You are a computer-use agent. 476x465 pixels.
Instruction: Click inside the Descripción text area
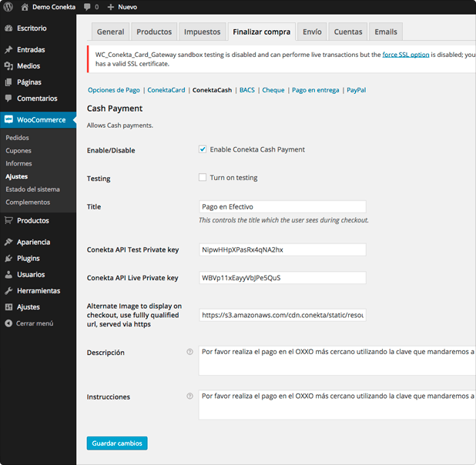[337, 360]
